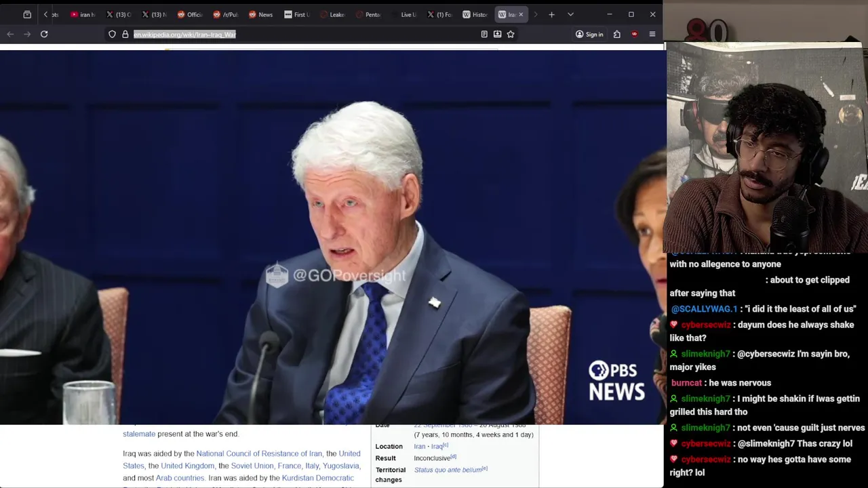Click the 'Inconclusive' result text

point(432,458)
